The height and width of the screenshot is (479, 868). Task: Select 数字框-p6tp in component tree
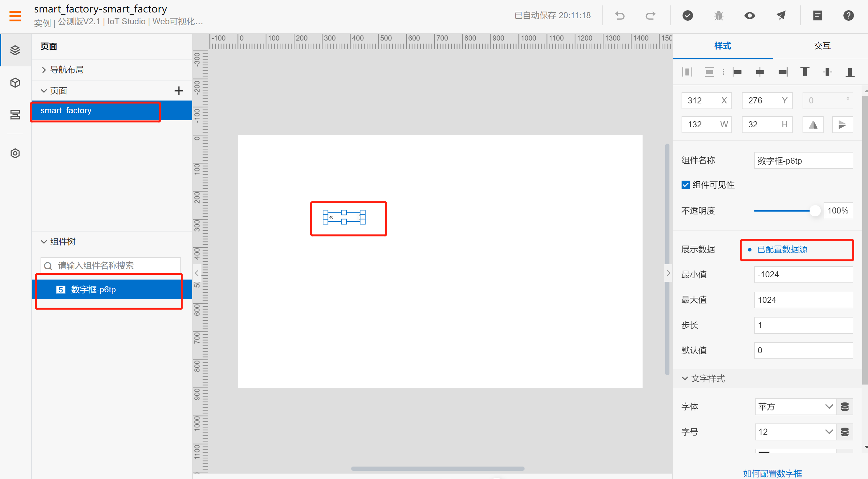[112, 289]
